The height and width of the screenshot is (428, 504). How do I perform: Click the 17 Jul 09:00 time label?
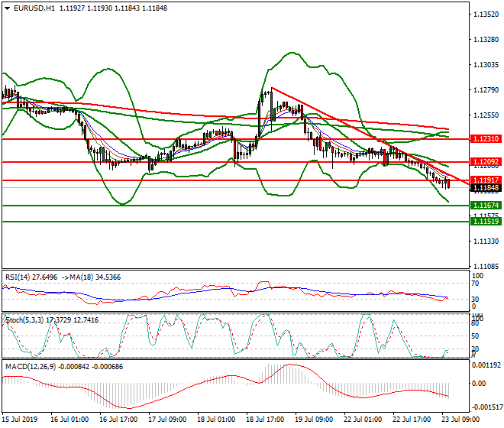(167, 420)
